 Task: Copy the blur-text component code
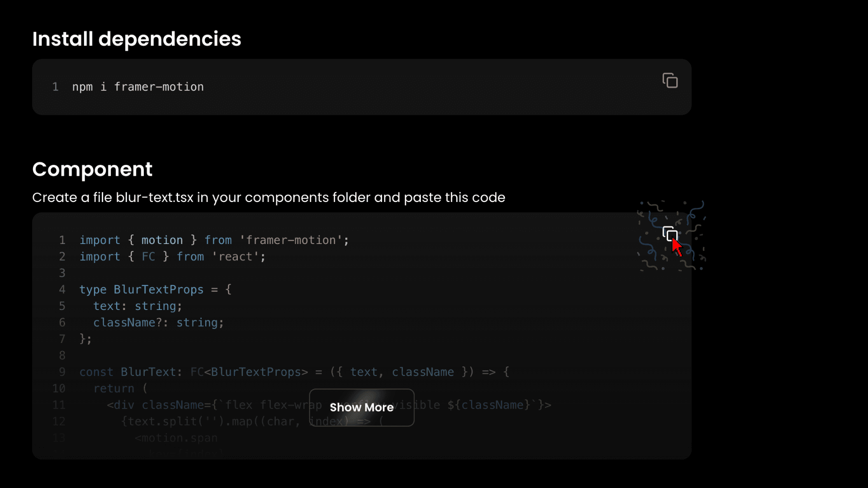pyautogui.click(x=670, y=234)
